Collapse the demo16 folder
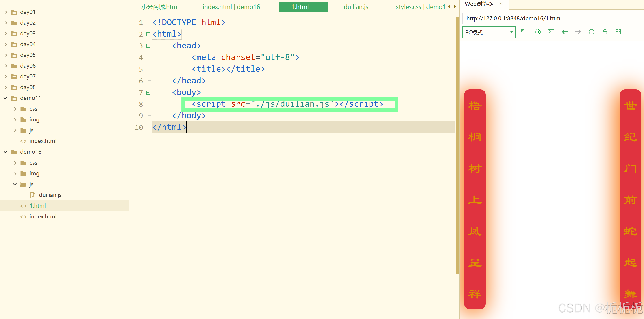 (x=5, y=152)
